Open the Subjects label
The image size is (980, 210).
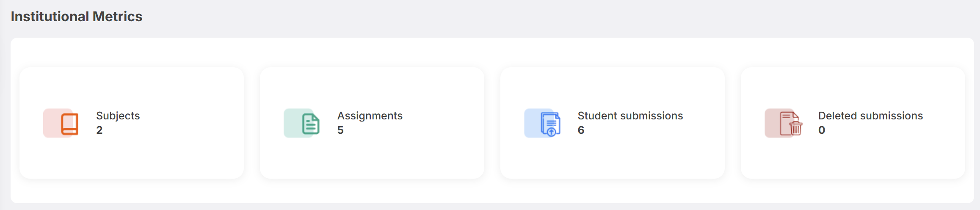118,116
